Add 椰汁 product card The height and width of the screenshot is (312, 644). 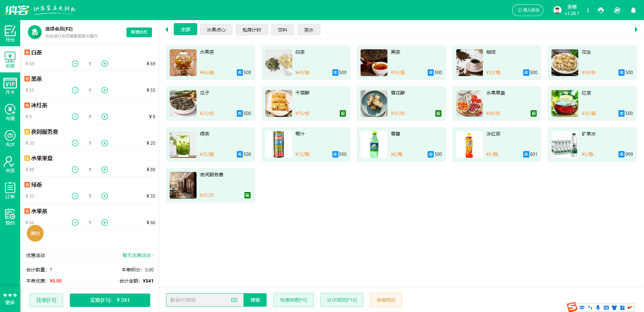click(x=306, y=144)
